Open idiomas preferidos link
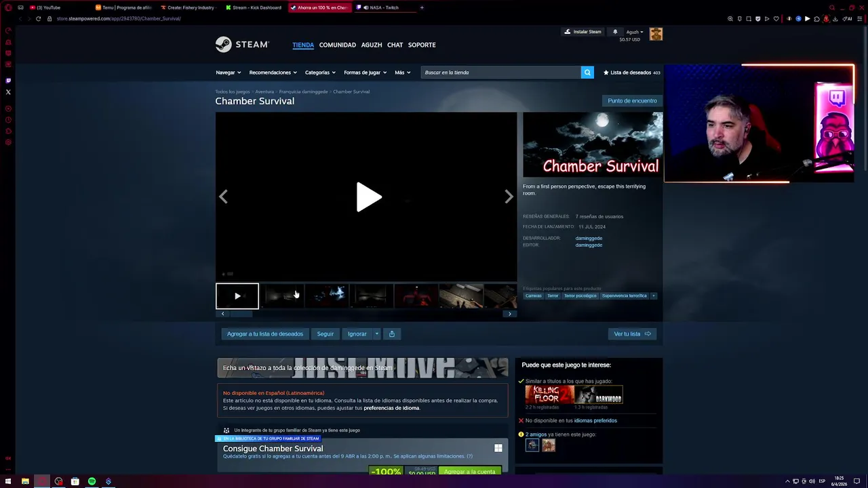This screenshot has height=488, width=868. tap(595, 421)
